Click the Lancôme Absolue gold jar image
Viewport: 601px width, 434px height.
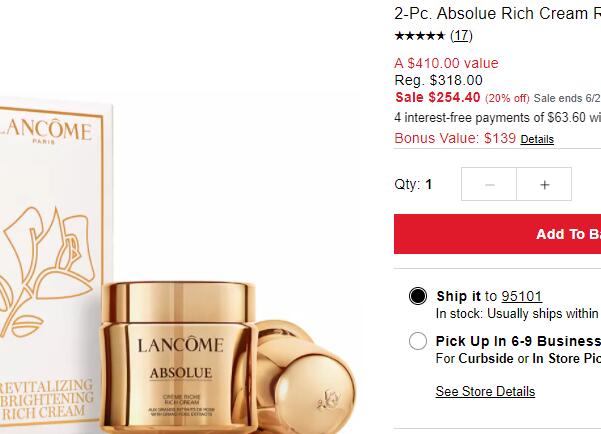(x=178, y=357)
